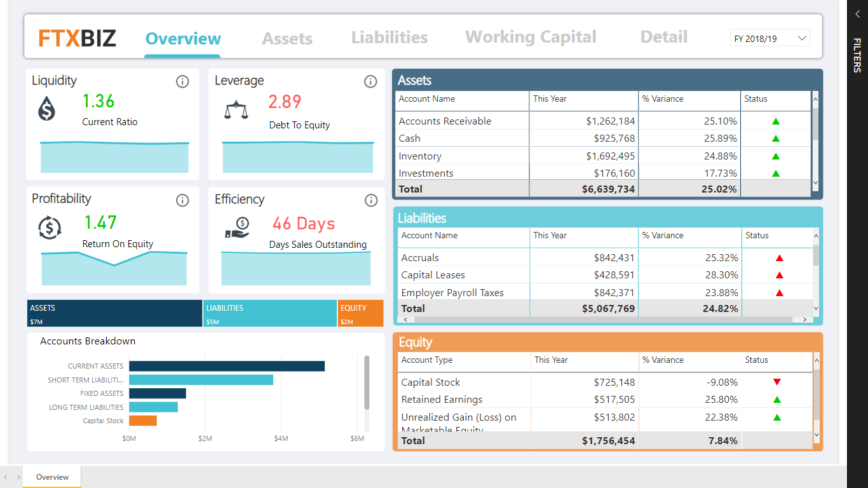Expand the Filters pane chevron

click(857, 14)
